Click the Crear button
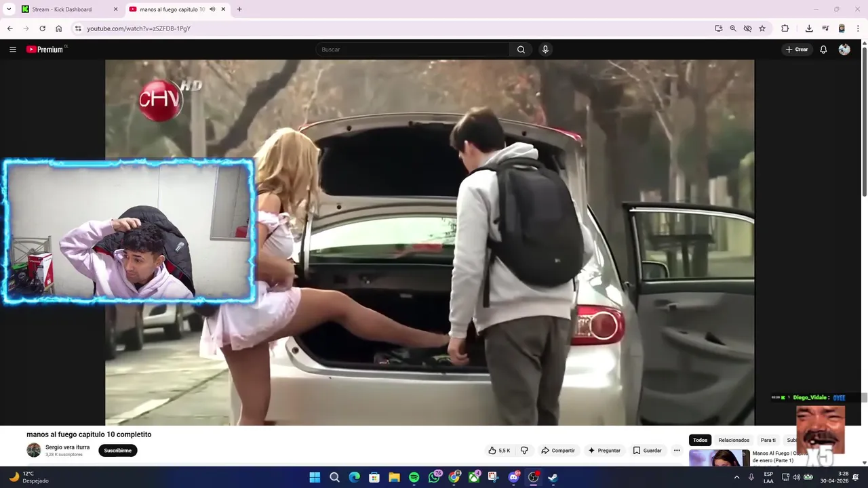The image size is (868, 488). click(797, 49)
